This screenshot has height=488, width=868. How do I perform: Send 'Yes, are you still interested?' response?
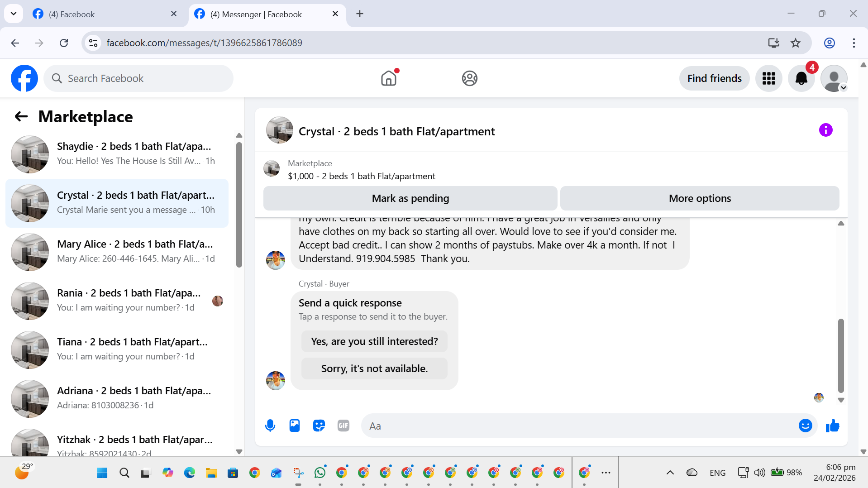[374, 341]
